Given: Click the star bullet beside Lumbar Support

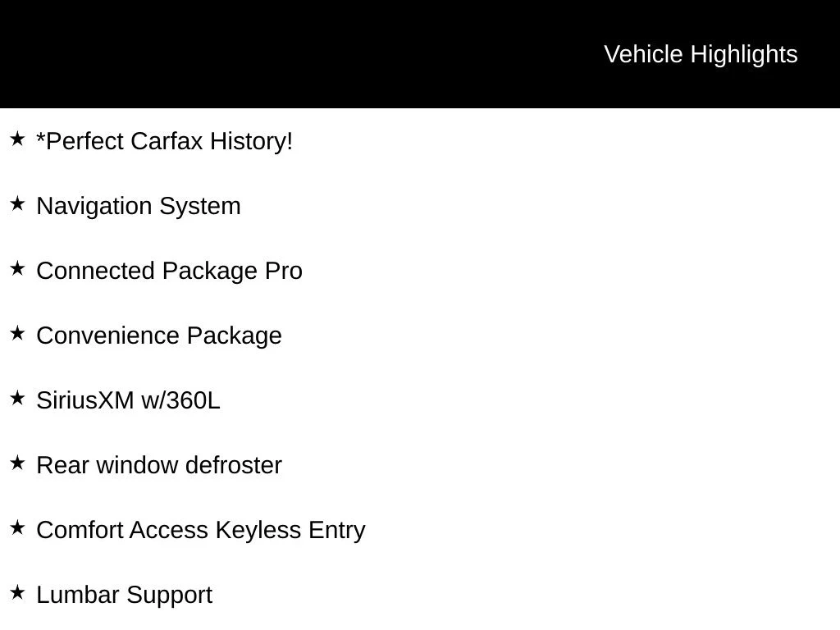Looking at the screenshot, I should [17, 592].
